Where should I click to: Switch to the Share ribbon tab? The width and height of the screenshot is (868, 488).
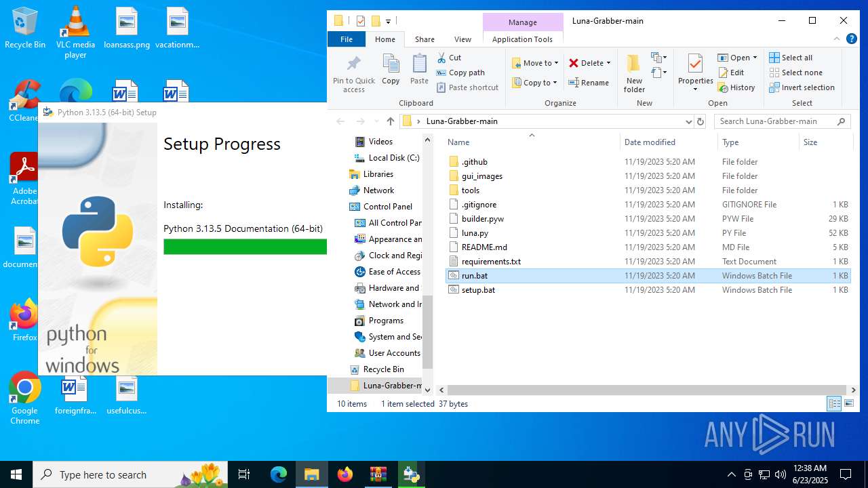point(425,39)
